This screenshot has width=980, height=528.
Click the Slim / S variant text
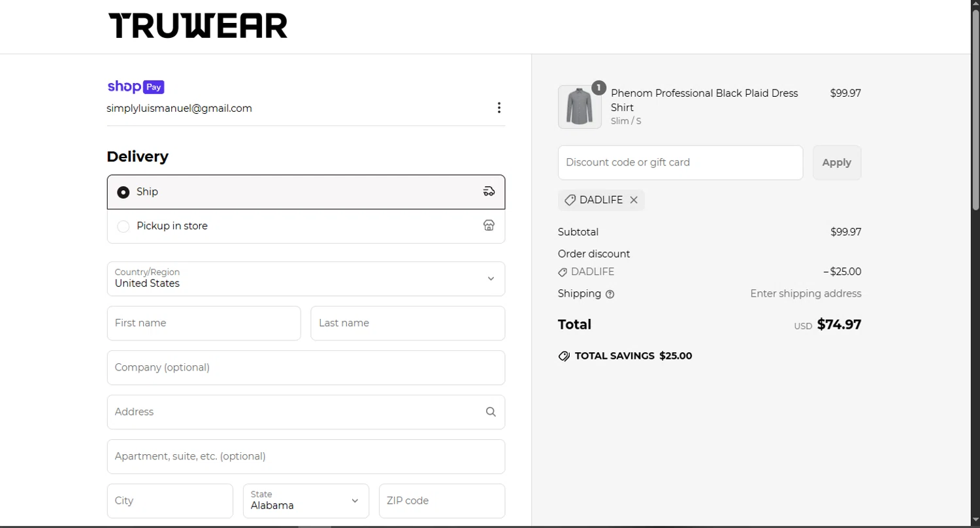pyautogui.click(x=626, y=121)
